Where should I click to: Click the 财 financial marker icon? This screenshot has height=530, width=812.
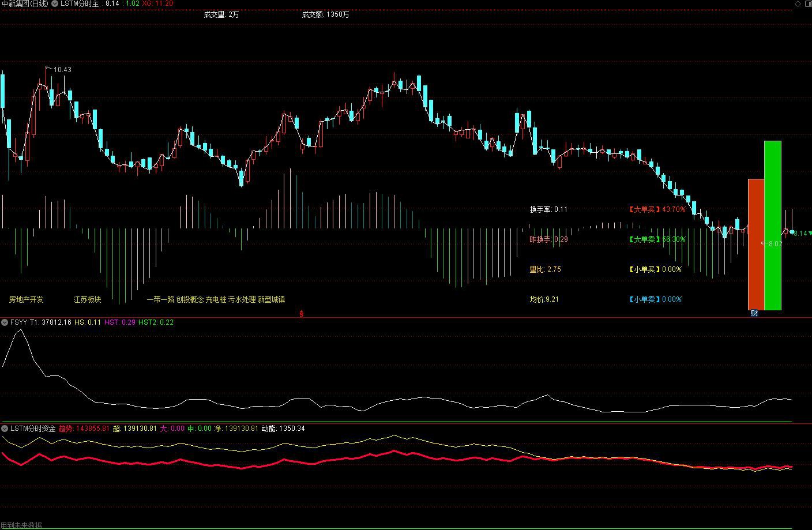click(754, 313)
